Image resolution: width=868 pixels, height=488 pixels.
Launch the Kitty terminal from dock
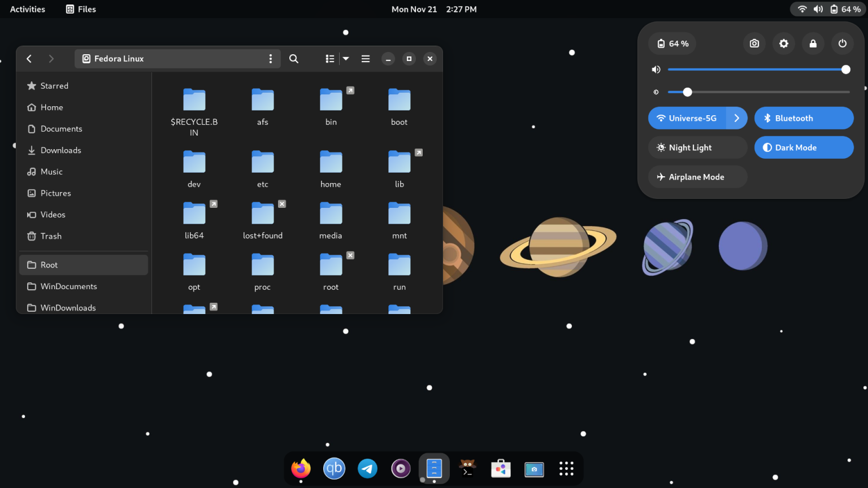pos(467,468)
